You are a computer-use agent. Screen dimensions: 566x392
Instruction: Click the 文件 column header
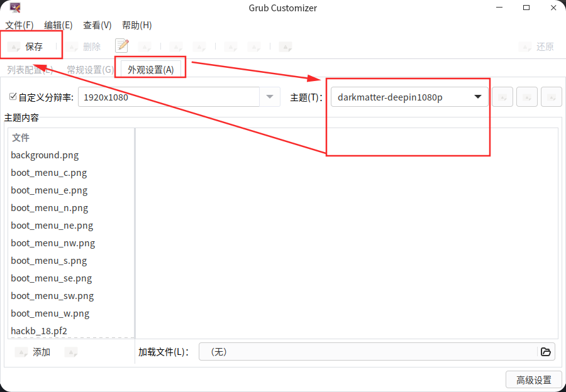pyautogui.click(x=71, y=138)
